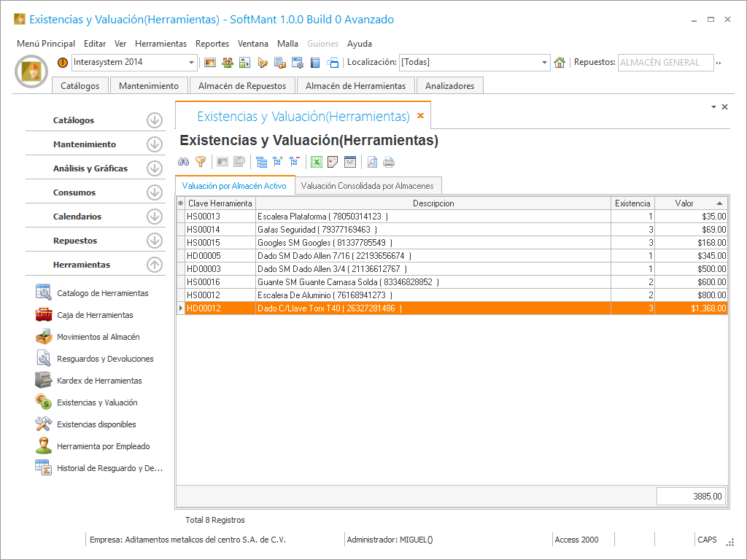Collapse the Herramientas sidebar section
The image size is (747, 560).
click(154, 265)
